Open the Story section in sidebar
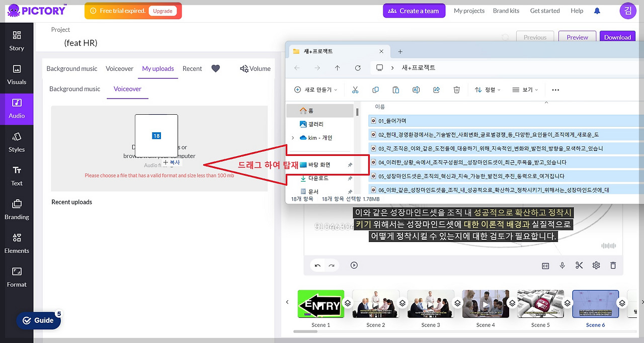Image resolution: width=644 pixels, height=343 pixels. point(17,41)
